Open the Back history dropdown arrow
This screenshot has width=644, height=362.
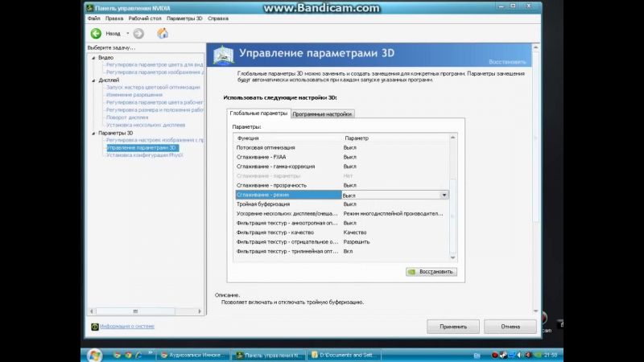click(128, 34)
